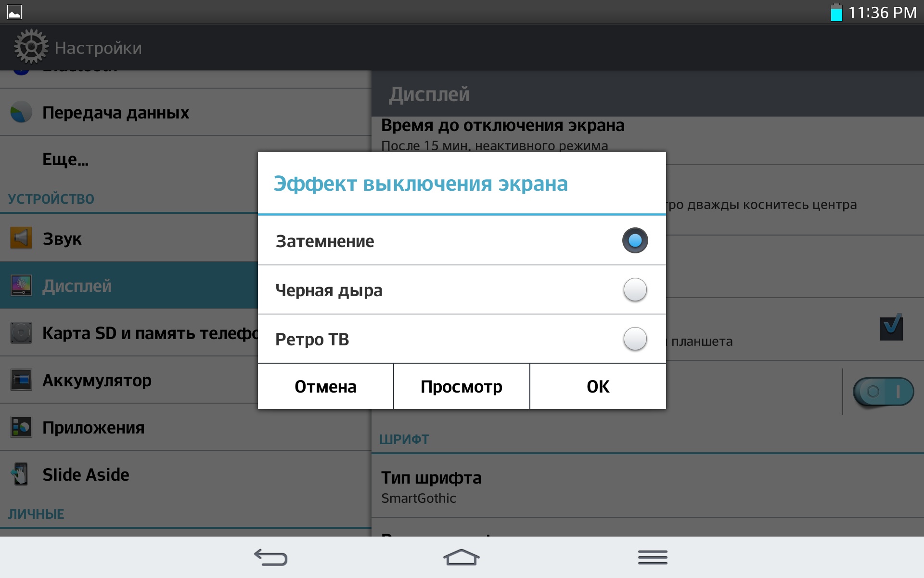
Task: Toggle the checkbox near планшета text
Action: point(891,328)
